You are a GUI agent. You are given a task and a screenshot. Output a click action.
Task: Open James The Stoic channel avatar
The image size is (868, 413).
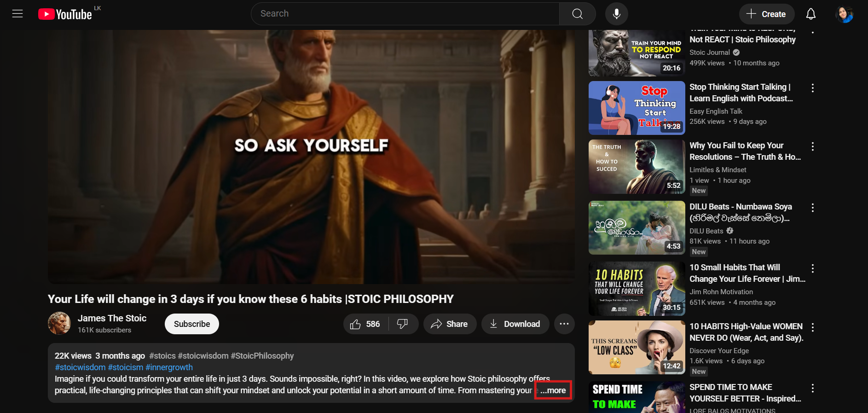59,323
